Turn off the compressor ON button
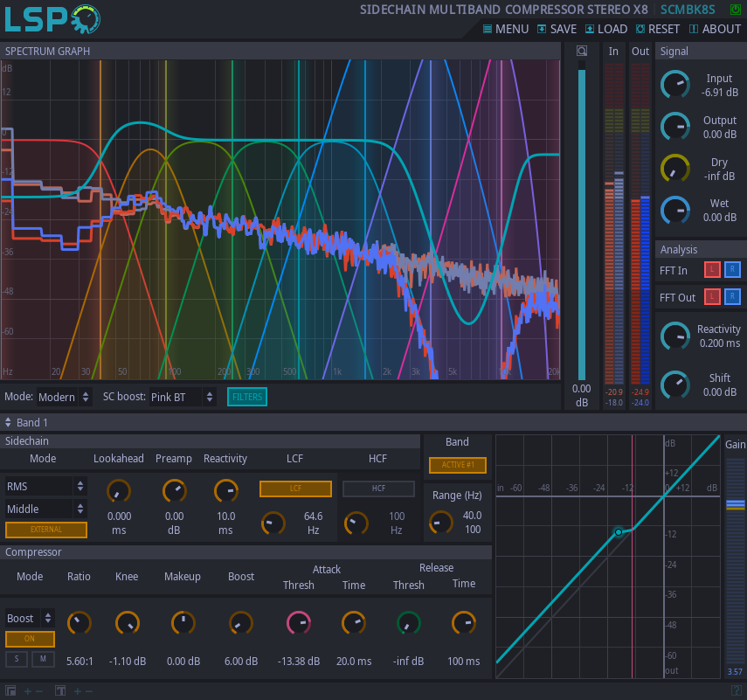 pos(30,639)
